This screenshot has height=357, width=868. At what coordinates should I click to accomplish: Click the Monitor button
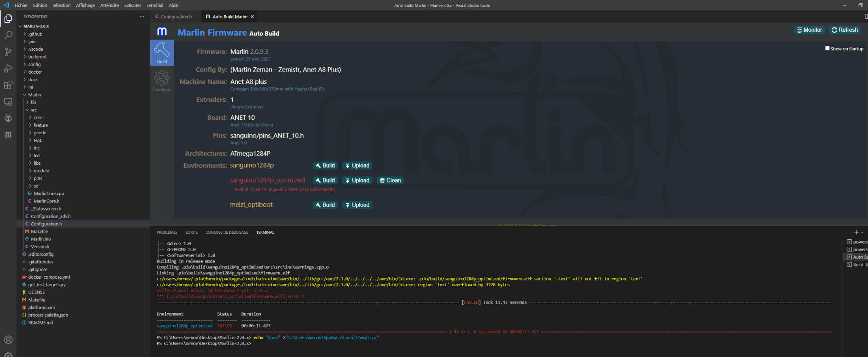click(x=809, y=30)
